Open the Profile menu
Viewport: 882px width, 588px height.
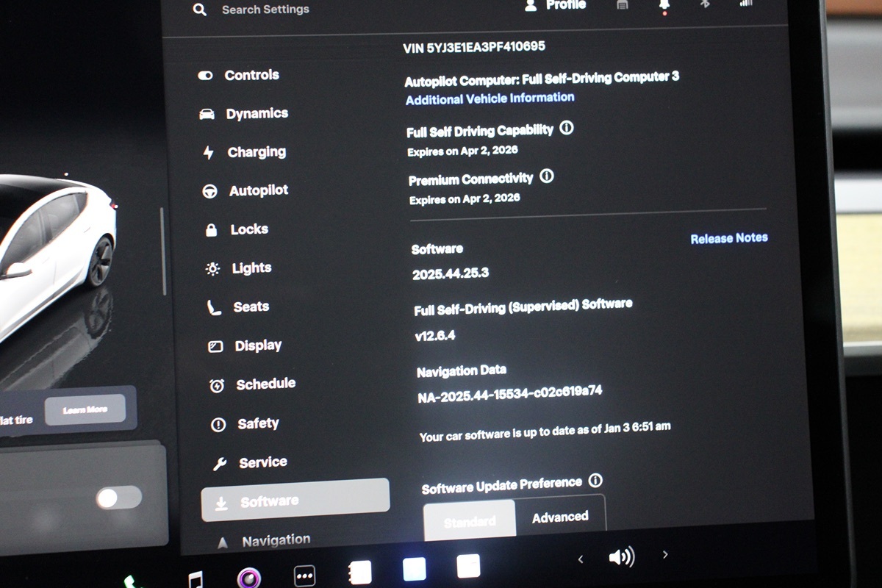click(x=556, y=6)
